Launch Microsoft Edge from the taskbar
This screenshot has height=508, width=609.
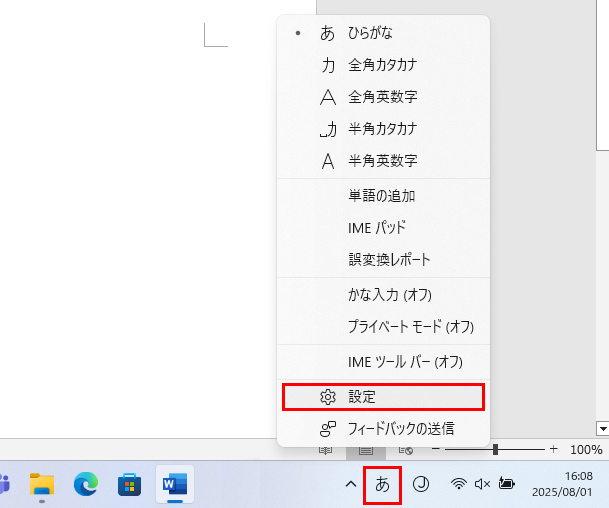coord(86,485)
